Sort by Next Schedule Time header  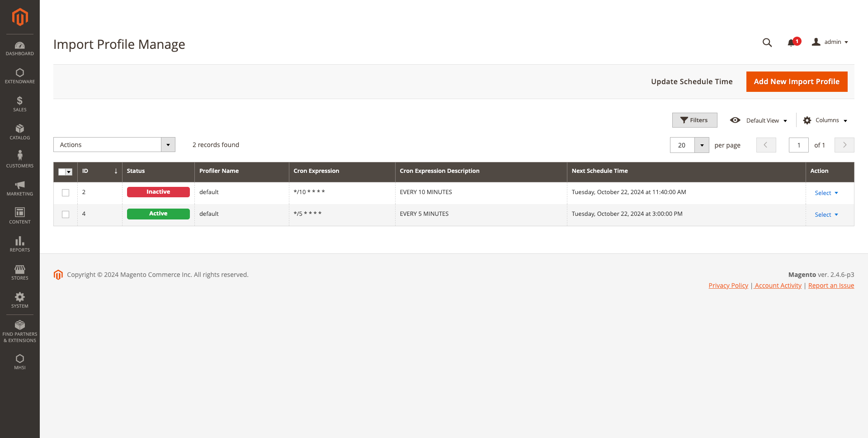(x=686, y=171)
